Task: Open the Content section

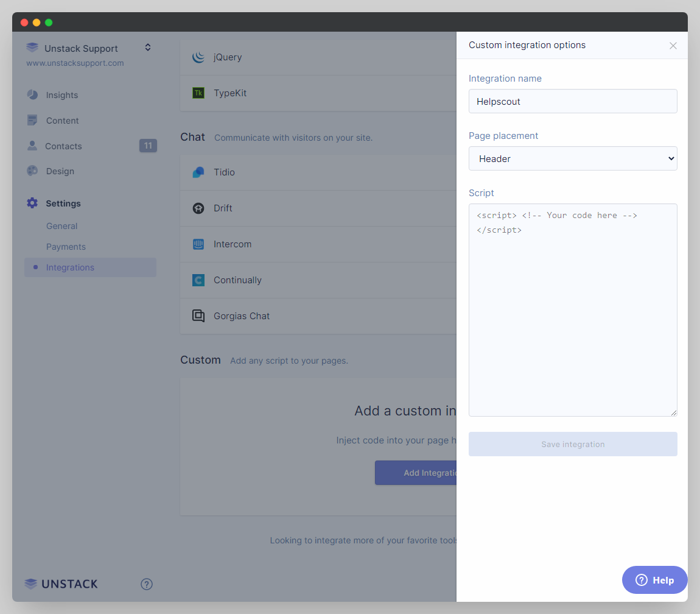Action: (62, 121)
